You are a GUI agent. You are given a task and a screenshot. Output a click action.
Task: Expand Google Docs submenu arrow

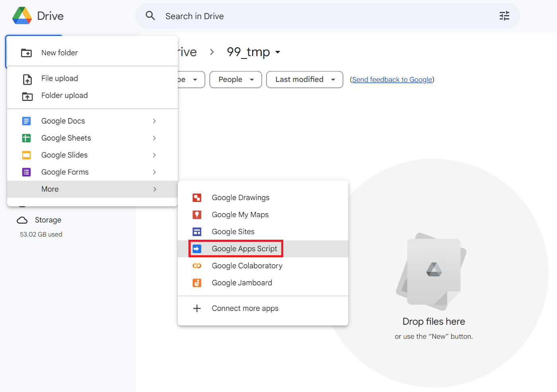tap(154, 121)
